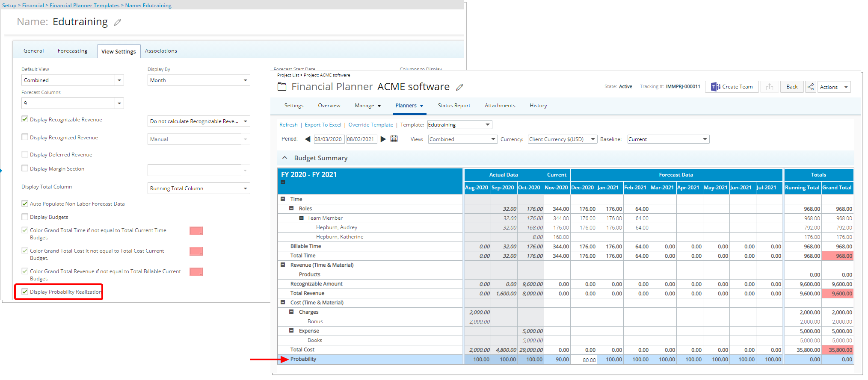868x380 pixels.
Task: Collapse the FY 2020 - FY 2021 header toggle
Action: [283, 182]
